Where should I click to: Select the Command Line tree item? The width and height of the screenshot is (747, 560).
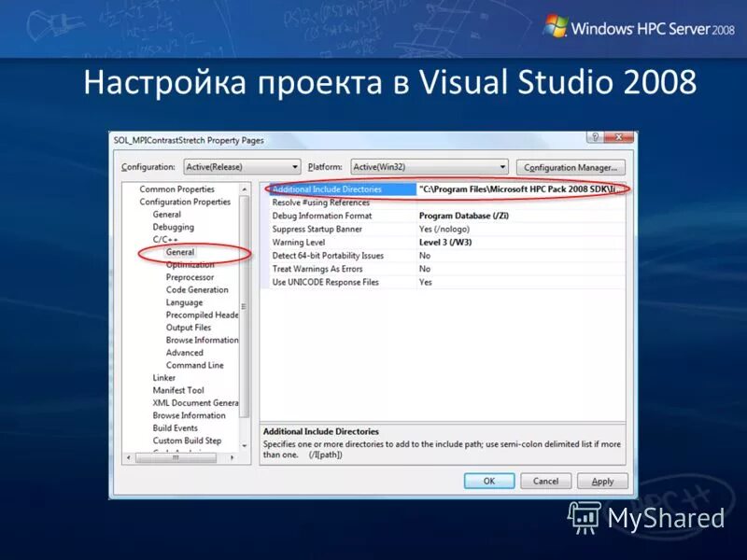(x=195, y=365)
